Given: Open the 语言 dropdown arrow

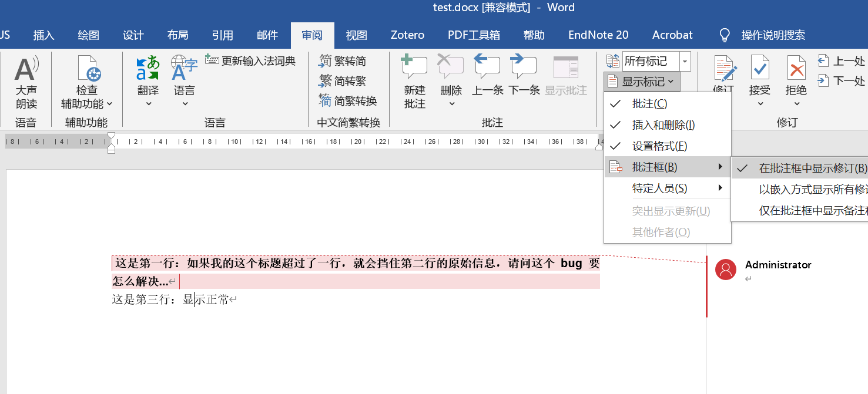Looking at the screenshot, I should coord(185,104).
